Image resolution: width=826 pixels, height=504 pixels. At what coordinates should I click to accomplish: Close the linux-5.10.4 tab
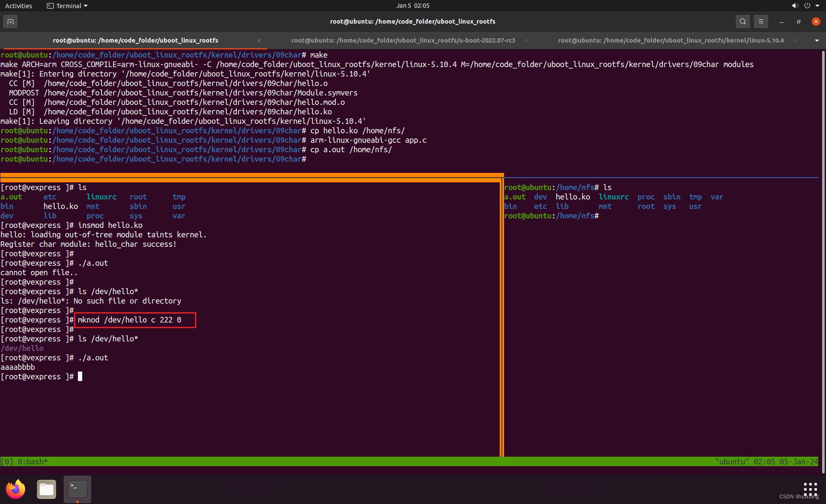pos(795,40)
